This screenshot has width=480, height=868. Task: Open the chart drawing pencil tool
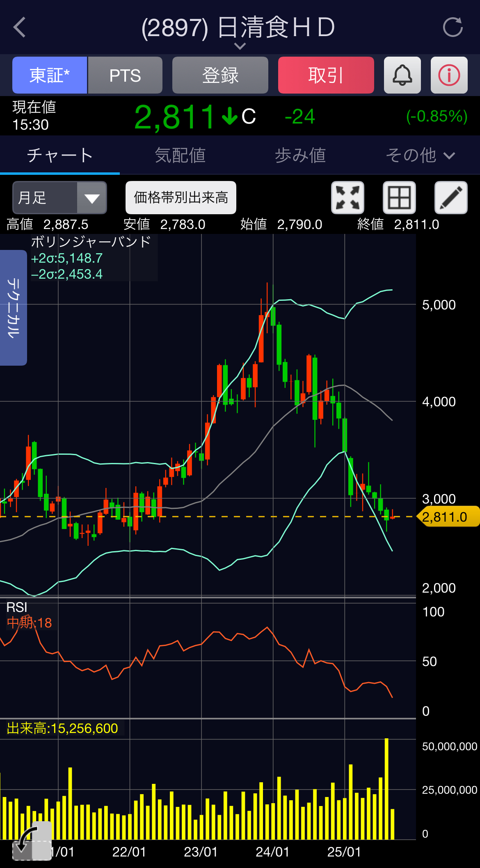point(451,197)
